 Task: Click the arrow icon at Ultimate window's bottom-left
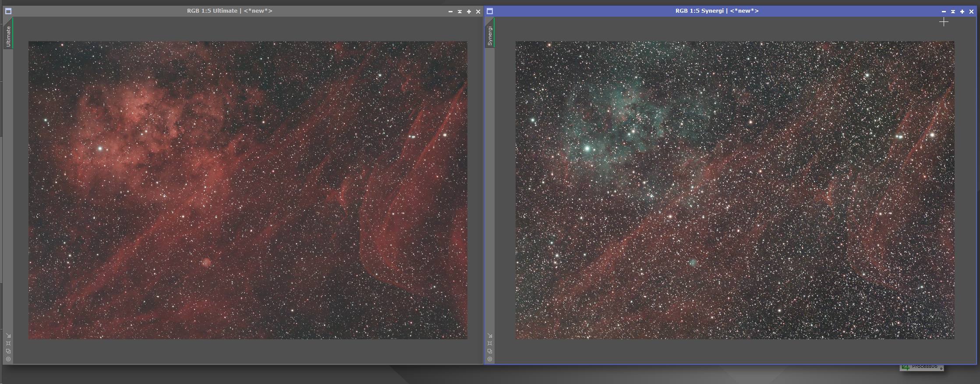pos(8,336)
